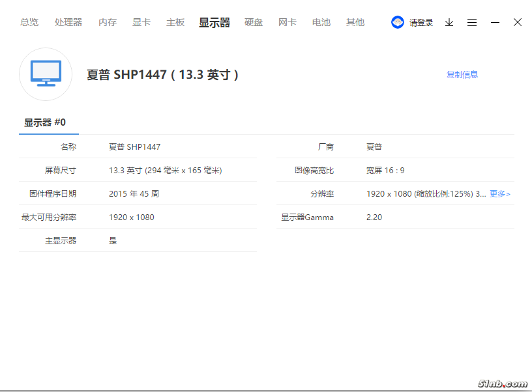Click the 厂商 value 夏普
Viewport: 532px width, 392px height.
374,147
